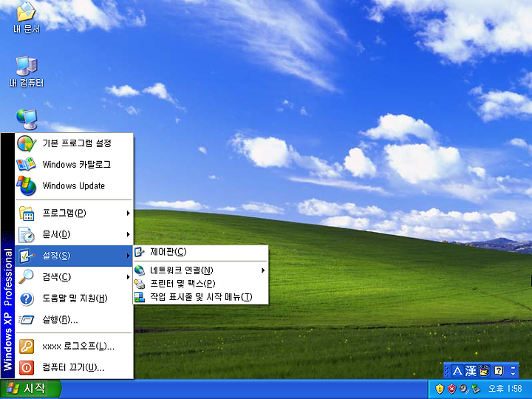Expand the 프로그램(P) submenu arrow
The image size is (532, 399).
(x=129, y=213)
